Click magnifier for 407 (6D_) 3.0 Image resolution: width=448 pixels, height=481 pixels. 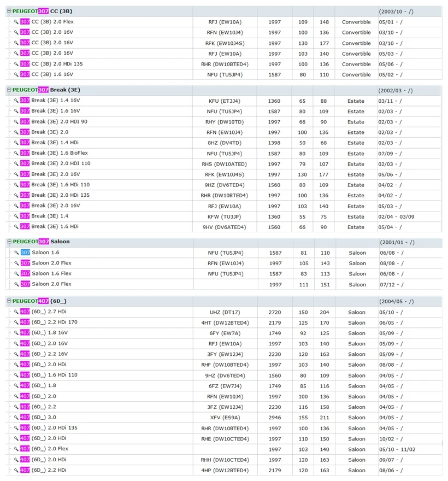pyautogui.click(x=16, y=418)
